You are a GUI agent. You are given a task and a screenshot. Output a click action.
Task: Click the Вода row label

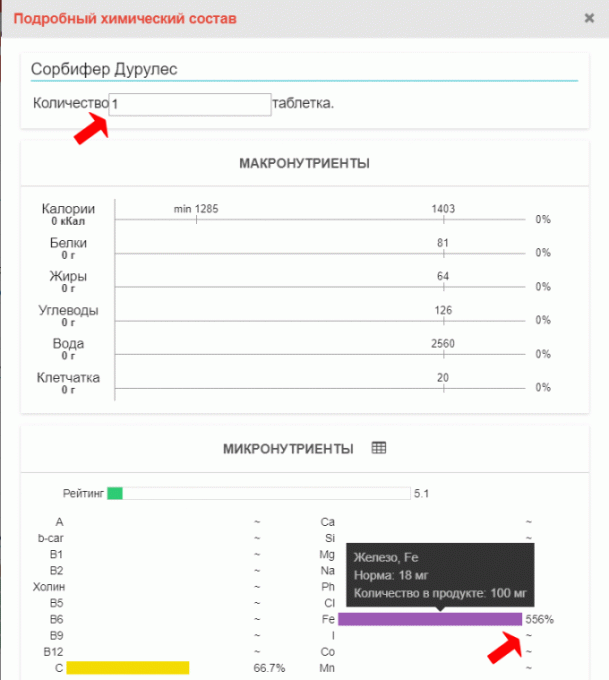[69, 344]
